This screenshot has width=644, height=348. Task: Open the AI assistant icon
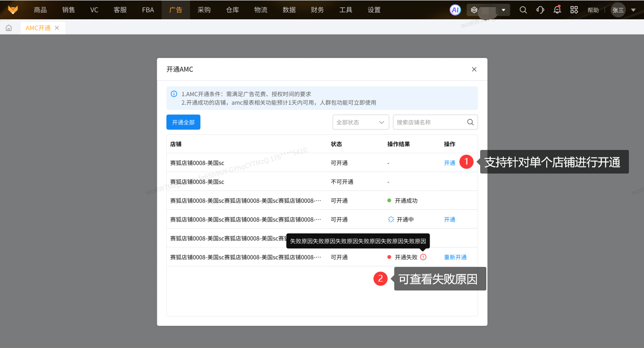click(x=455, y=10)
